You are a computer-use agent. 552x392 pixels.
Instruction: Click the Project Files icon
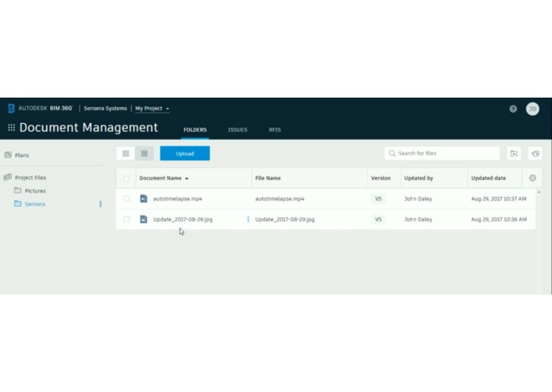click(x=8, y=177)
